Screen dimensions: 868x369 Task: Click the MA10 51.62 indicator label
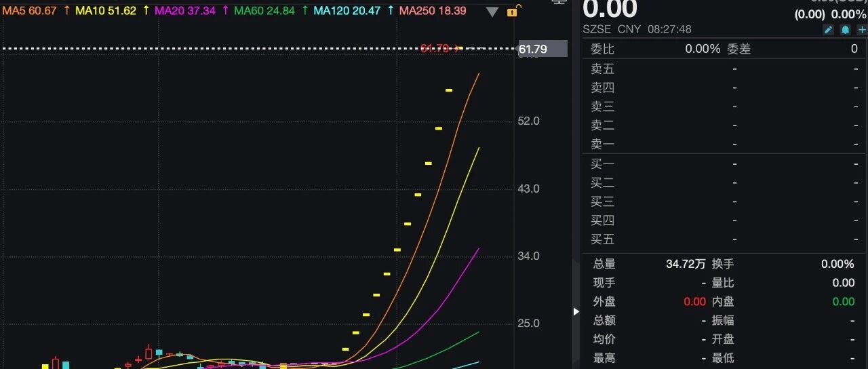point(106,11)
